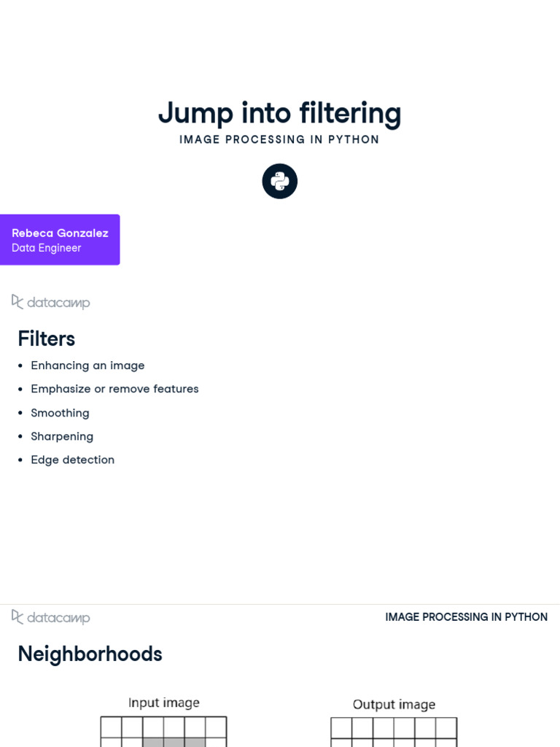Viewport: 560px width, 747px height.
Task: Select the Smoothing bullet item
Action: 60,413
